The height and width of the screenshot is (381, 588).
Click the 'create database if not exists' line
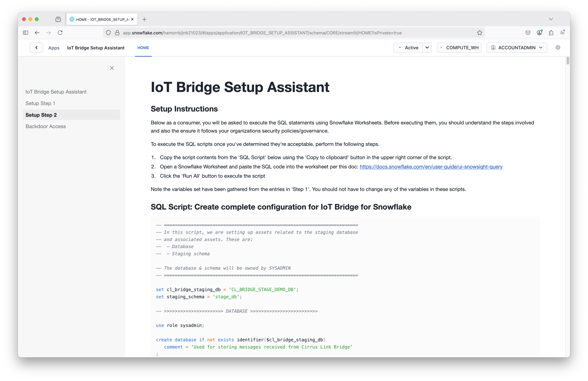pos(241,340)
